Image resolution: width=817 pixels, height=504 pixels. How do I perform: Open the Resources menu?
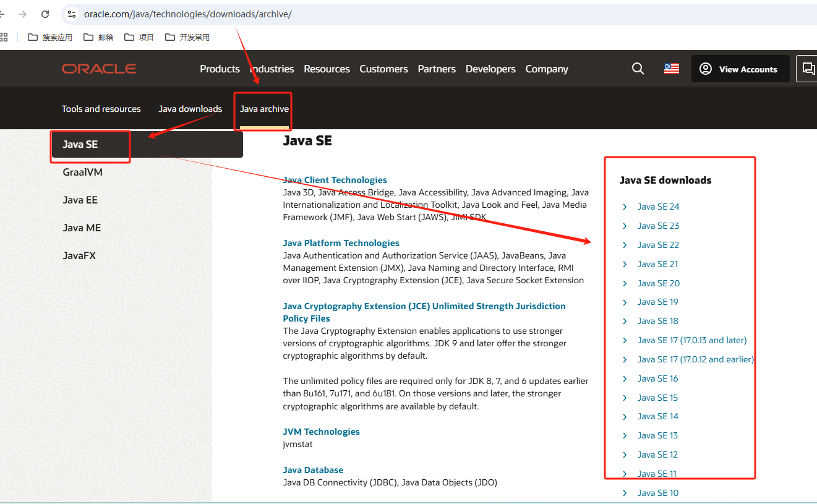[327, 69]
